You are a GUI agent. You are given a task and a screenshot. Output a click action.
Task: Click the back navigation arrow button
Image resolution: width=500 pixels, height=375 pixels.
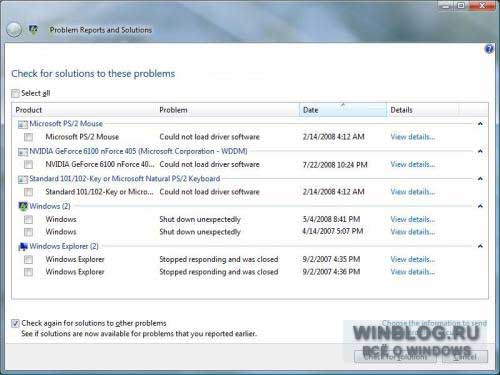[14, 30]
